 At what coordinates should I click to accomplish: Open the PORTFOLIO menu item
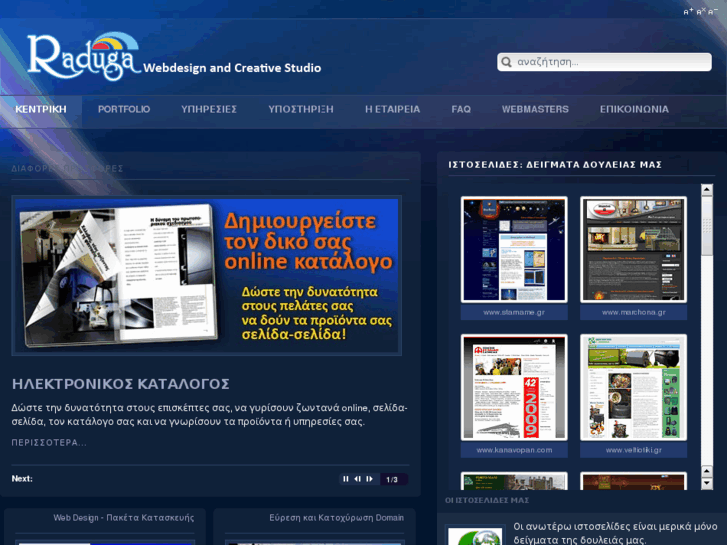[124, 109]
